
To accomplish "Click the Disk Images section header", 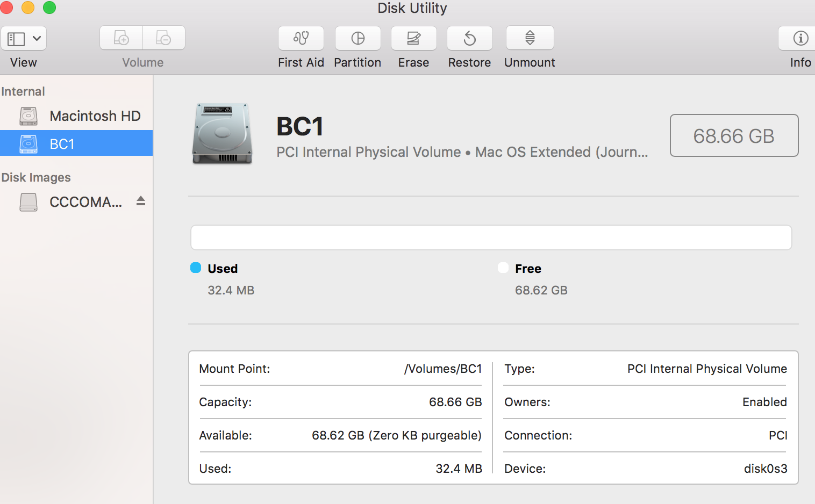I will click(x=36, y=177).
